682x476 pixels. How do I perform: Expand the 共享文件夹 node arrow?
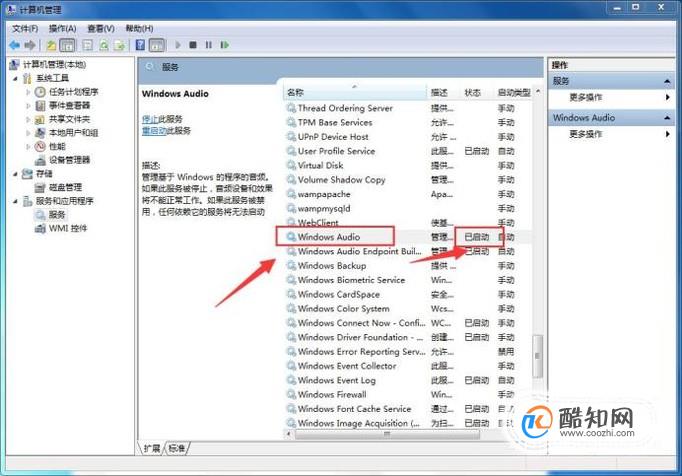pos(28,119)
